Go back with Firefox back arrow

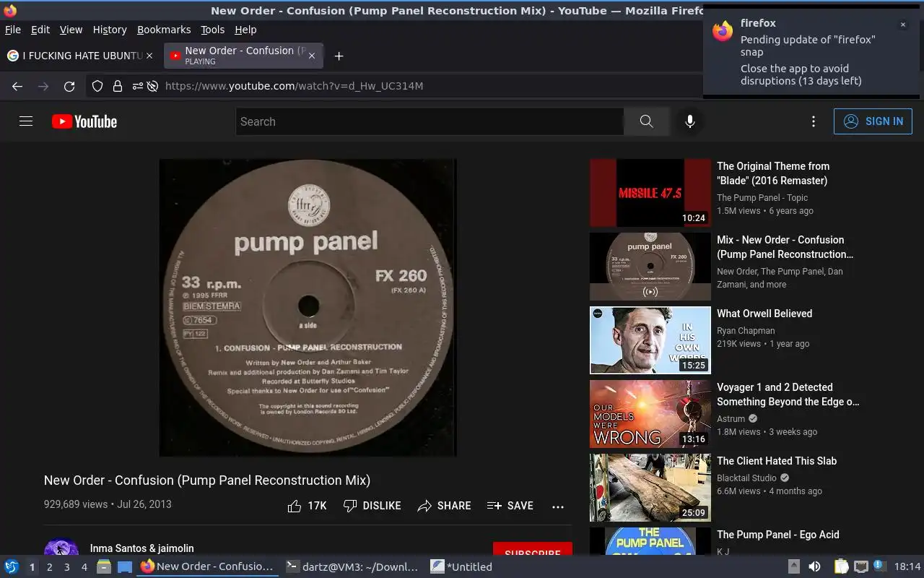pos(17,86)
